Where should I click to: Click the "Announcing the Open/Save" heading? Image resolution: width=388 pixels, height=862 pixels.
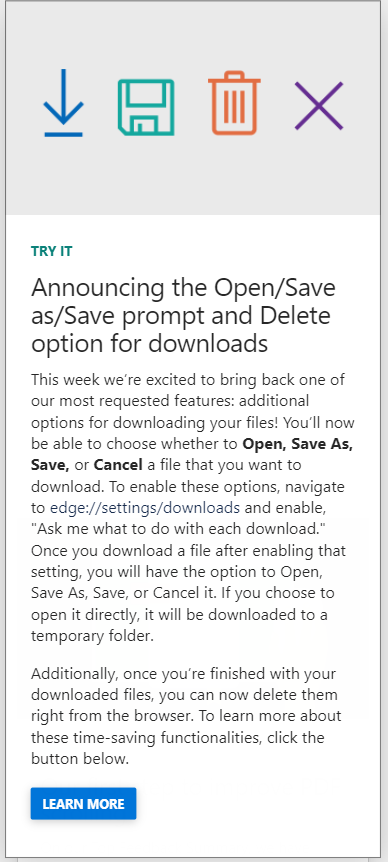[184, 288]
